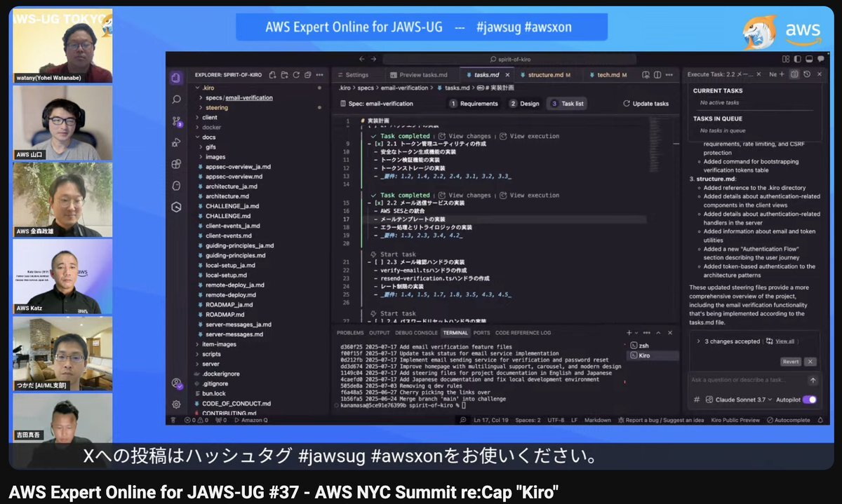
Task: Go to Design spec step
Action: pyautogui.click(x=525, y=103)
